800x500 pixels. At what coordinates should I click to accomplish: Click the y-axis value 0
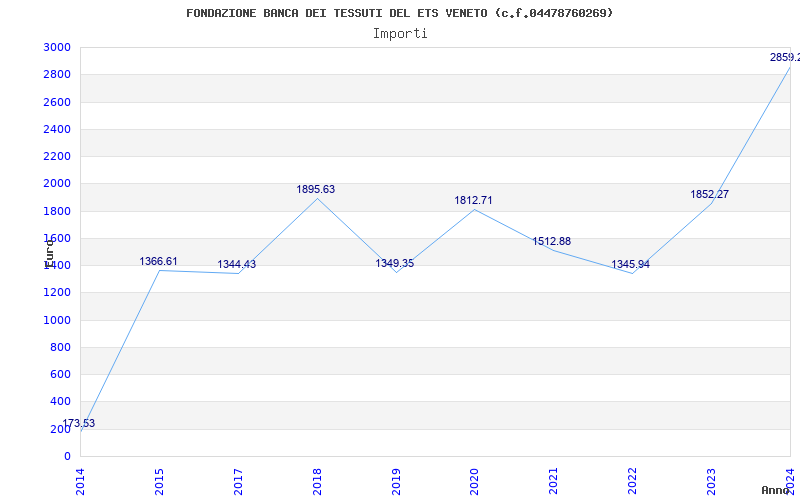(67, 456)
